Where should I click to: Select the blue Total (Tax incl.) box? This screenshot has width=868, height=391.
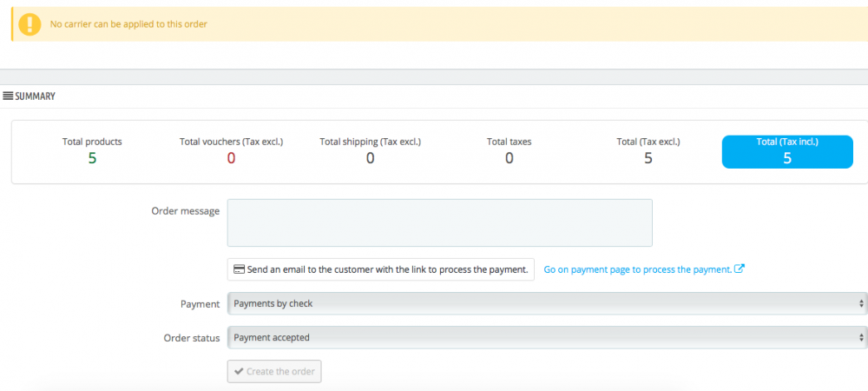(x=787, y=150)
